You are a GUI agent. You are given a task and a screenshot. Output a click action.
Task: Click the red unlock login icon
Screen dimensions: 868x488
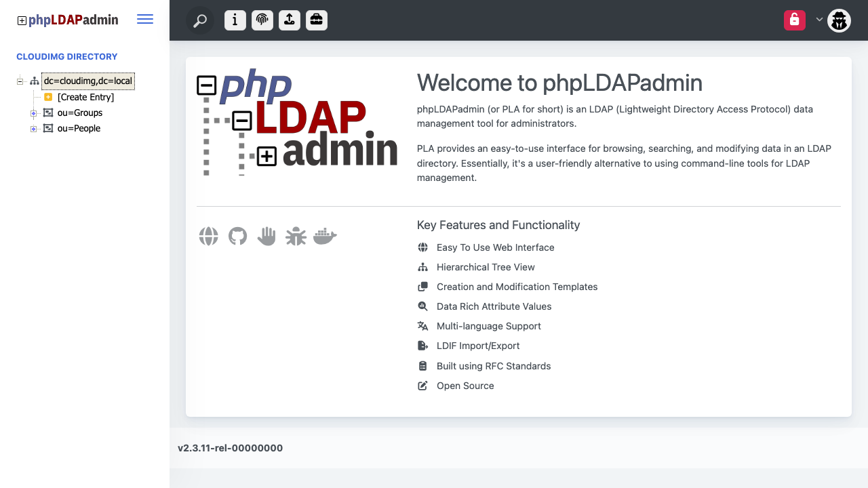pyautogui.click(x=795, y=20)
